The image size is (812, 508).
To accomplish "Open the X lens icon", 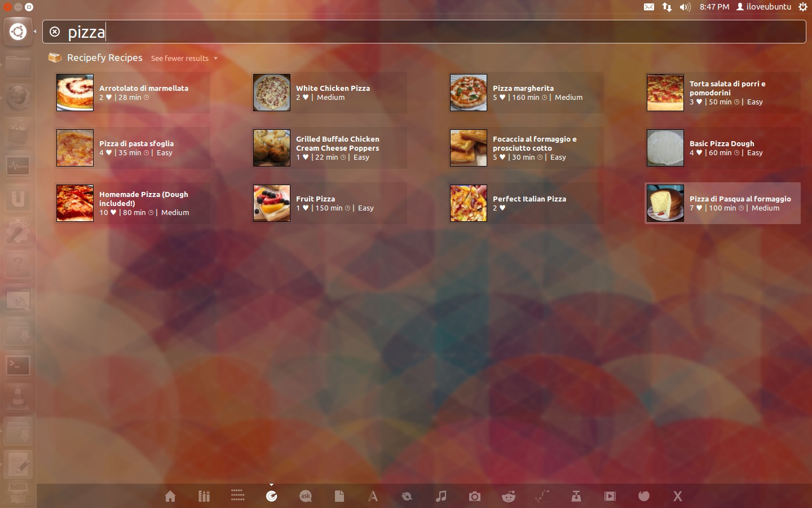I will click(x=677, y=496).
